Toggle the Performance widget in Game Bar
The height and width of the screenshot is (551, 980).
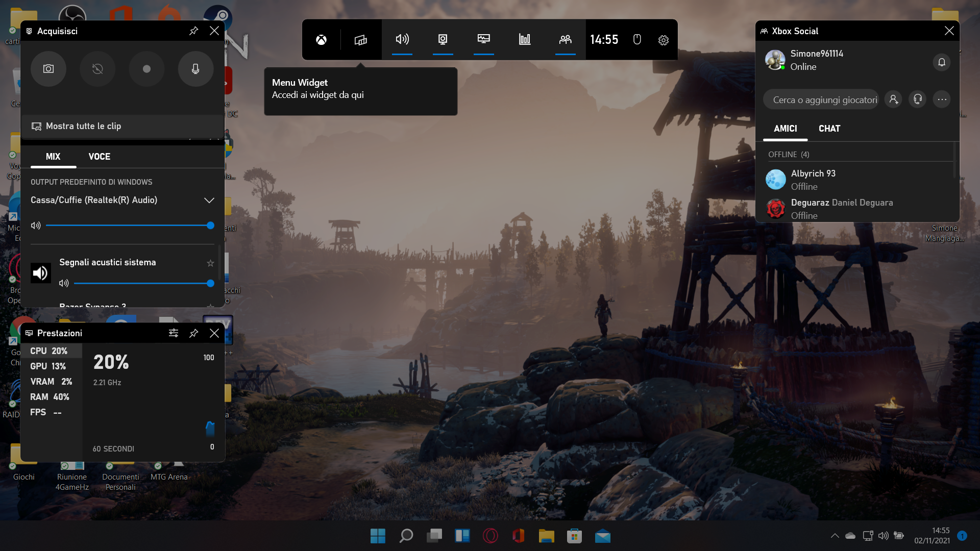click(x=483, y=39)
